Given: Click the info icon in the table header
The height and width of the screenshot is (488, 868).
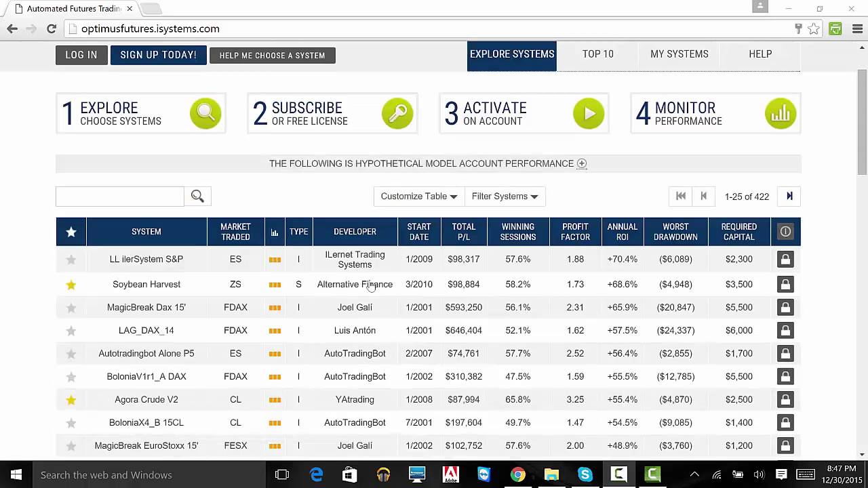Looking at the screenshot, I should pyautogui.click(x=785, y=231).
